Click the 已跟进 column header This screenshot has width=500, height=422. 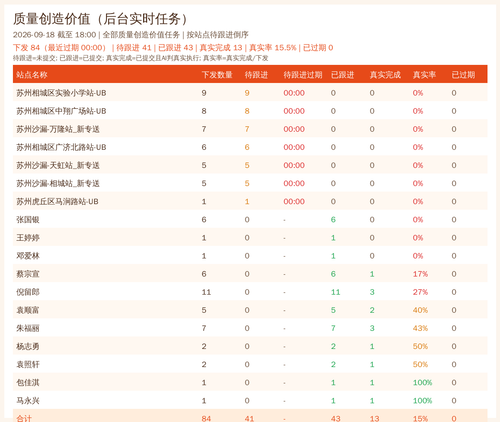point(342,75)
